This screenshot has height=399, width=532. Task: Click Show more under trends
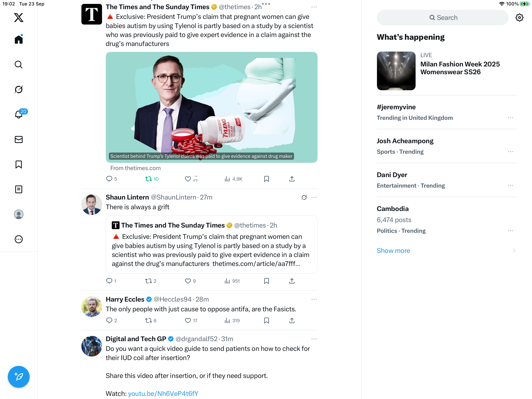pos(393,251)
